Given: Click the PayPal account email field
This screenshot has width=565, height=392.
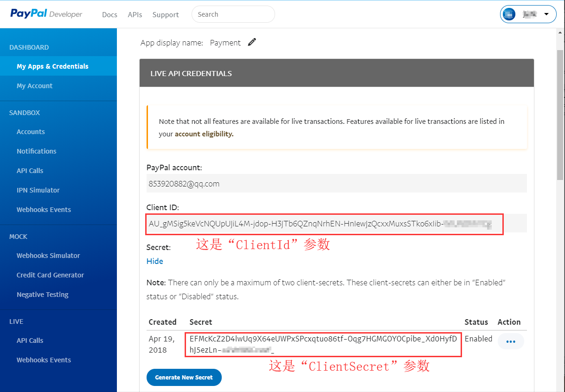Looking at the screenshot, I should (x=337, y=183).
